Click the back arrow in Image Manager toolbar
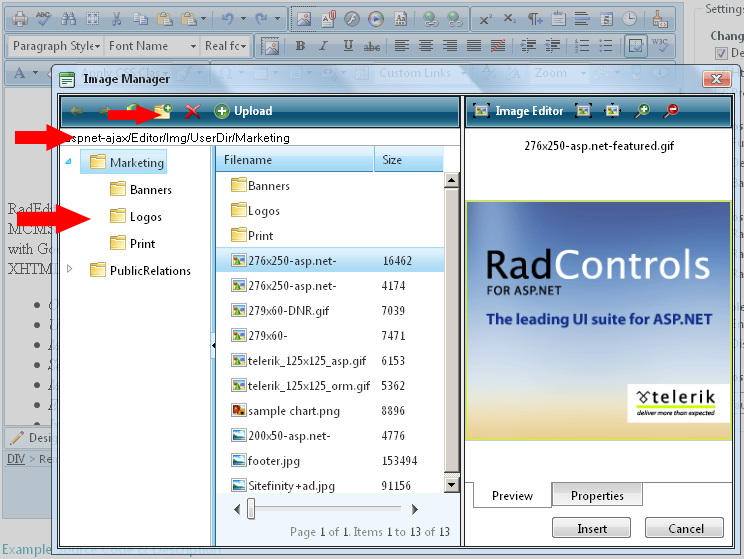744x559 pixels. click(x=77, y=111)
